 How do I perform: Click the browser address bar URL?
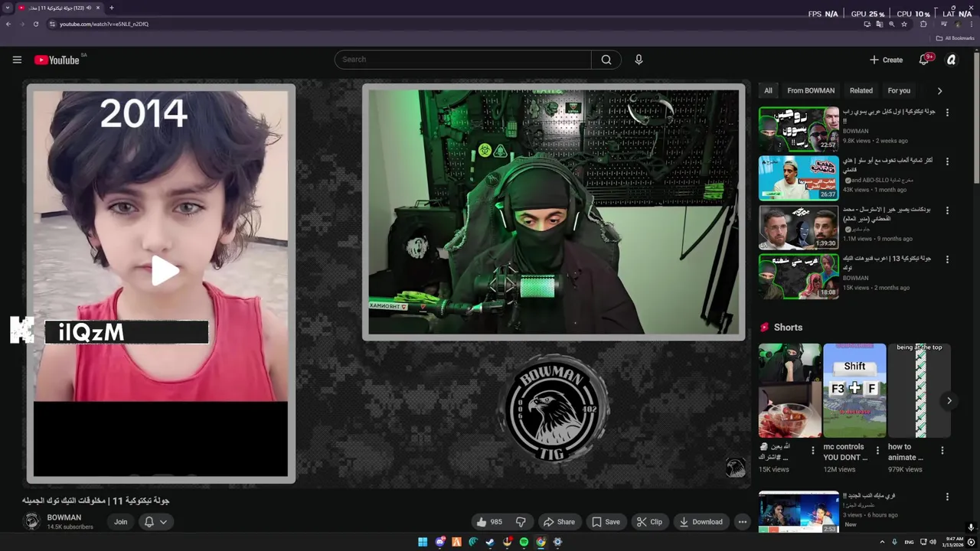pos(104,24)
